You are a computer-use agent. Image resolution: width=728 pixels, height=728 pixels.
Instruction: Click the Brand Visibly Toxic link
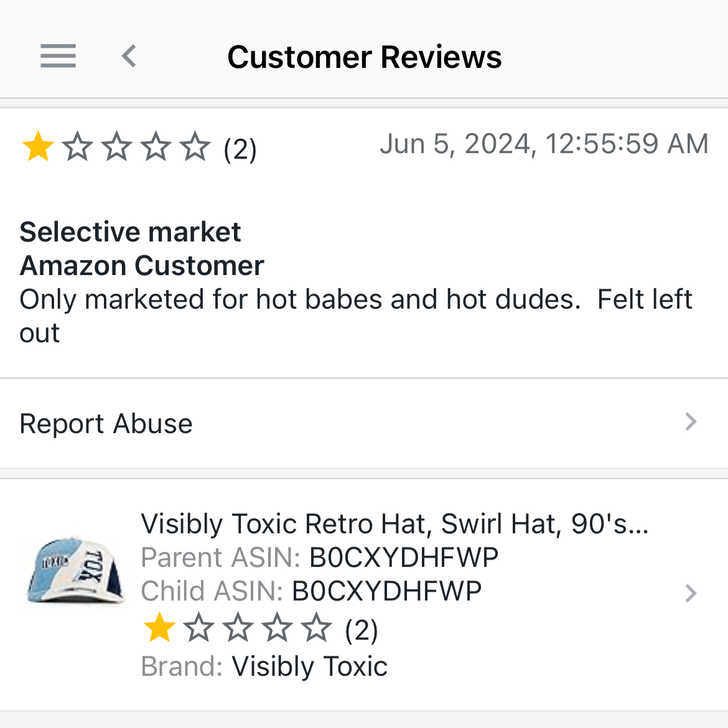[x=309, y=666]
